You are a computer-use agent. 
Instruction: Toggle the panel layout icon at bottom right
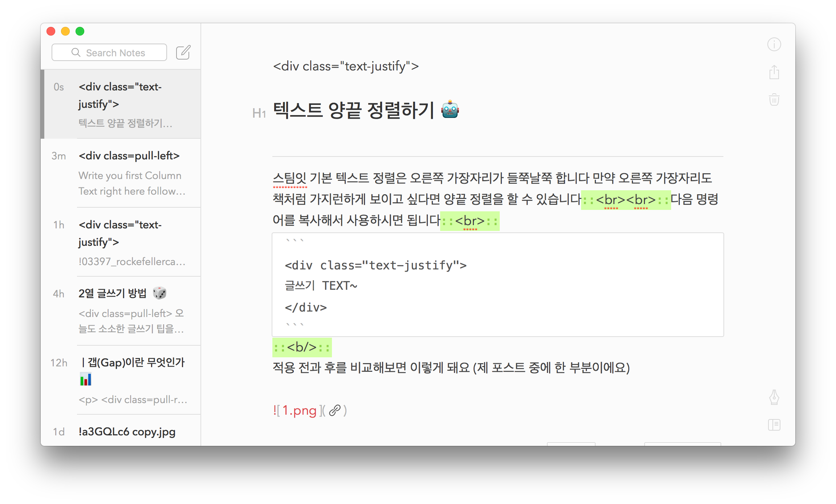[774, 424]
